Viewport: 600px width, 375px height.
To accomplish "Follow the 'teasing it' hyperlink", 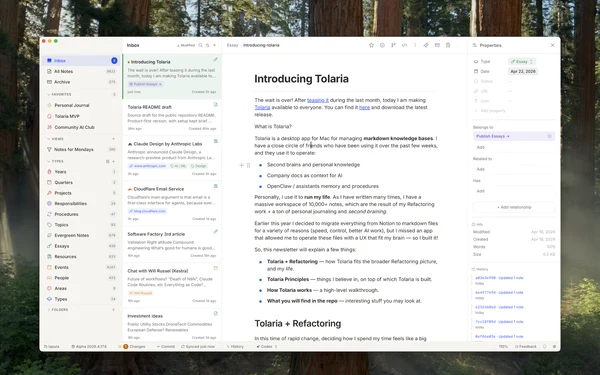I will (318, 100).
